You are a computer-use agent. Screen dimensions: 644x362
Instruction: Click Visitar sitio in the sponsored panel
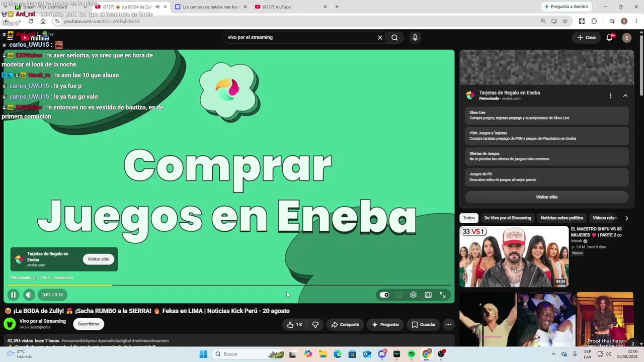[547, 197]
